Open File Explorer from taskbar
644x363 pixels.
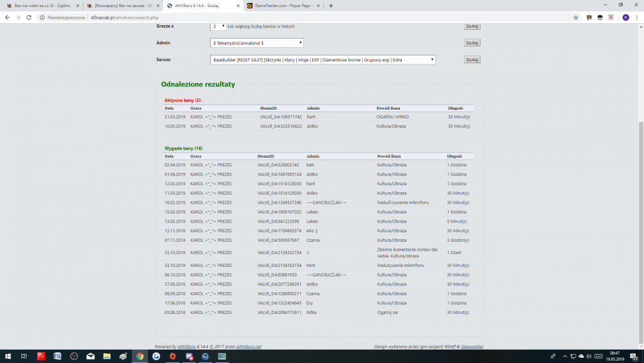[x=107, y=357]
